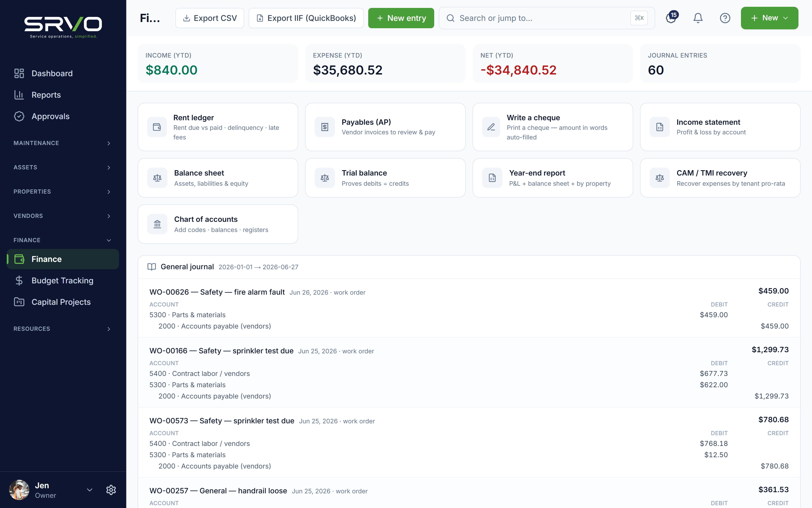Open the Write a cheque card

point(553,127)
